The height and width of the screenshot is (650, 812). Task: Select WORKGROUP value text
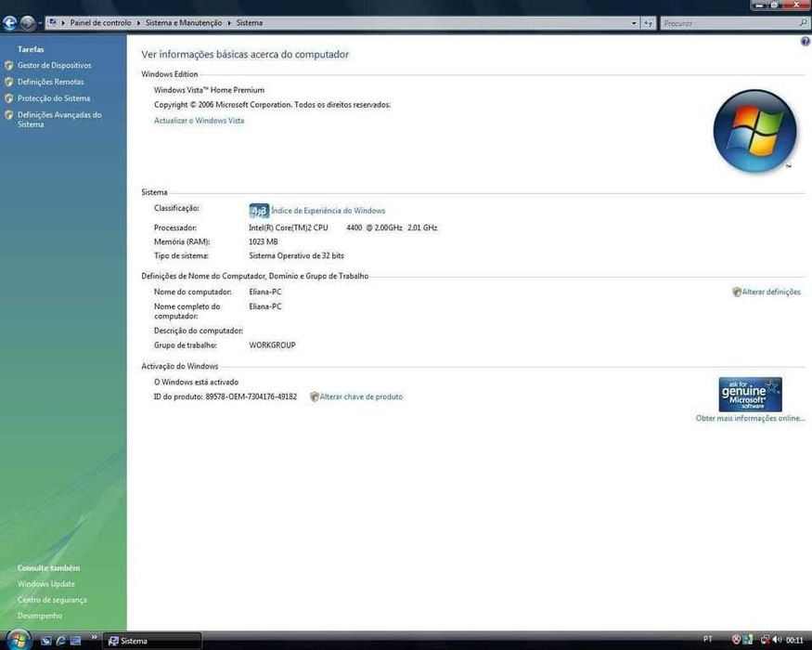coord(273,345)
